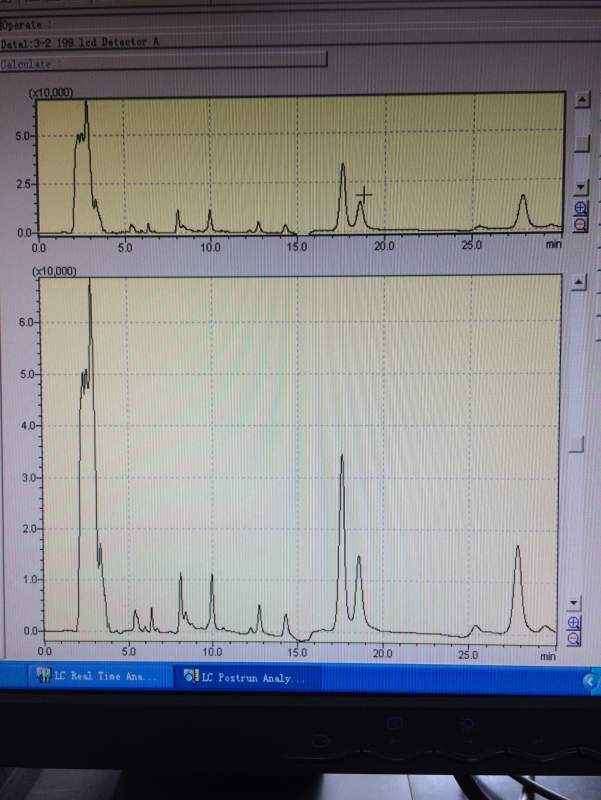Click the up arrow of upper chromatogram scrollbar
This screenshot has width=601, height=800.
[582, 99]
